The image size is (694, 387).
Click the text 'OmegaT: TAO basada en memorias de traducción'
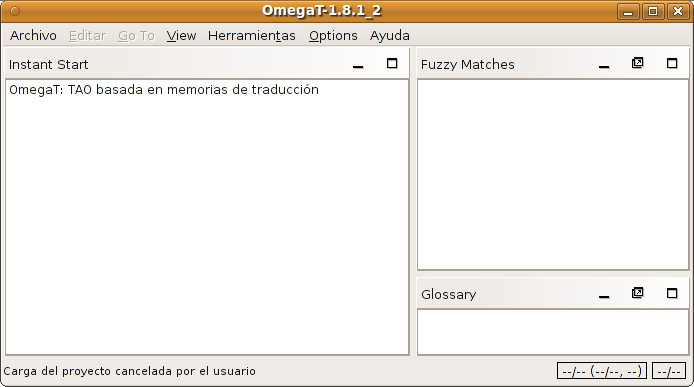(x=164, y=90)
